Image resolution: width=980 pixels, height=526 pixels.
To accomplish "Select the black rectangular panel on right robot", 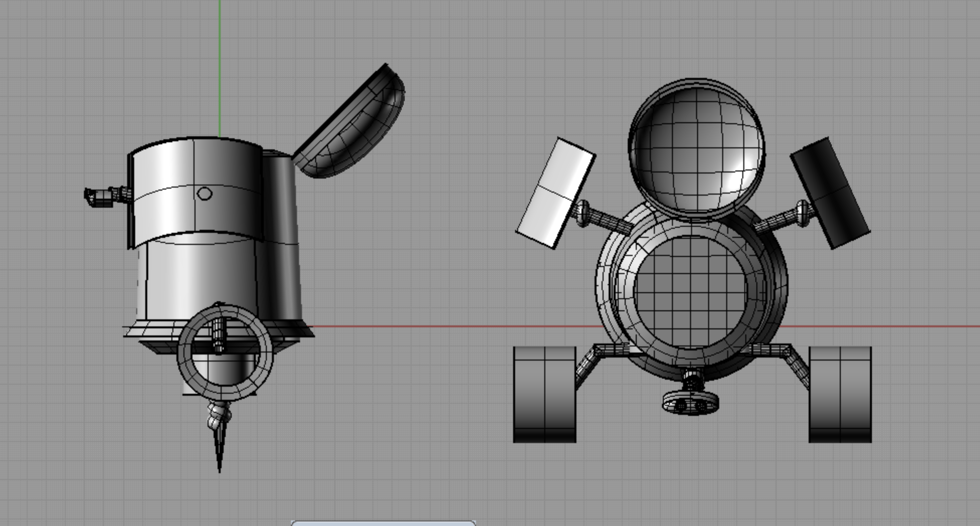I will [x=830, y=194].
